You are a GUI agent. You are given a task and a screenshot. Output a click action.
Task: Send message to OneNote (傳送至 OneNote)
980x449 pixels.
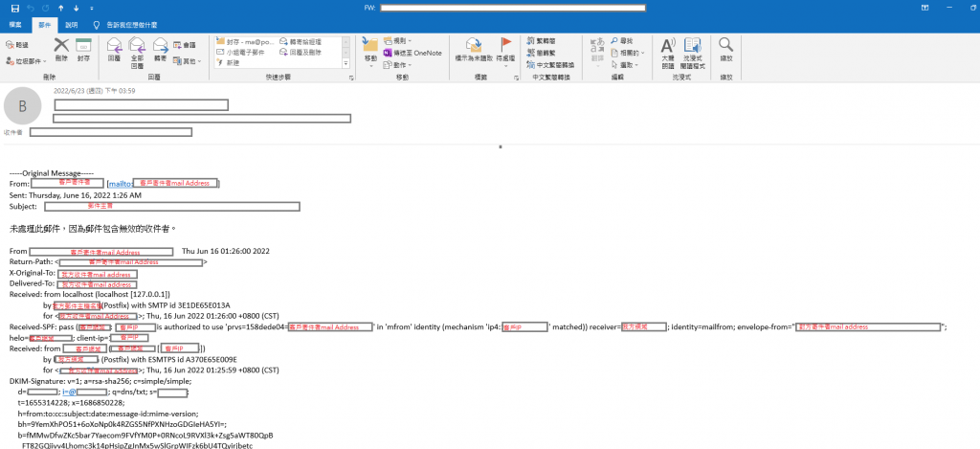pos(412,53)
